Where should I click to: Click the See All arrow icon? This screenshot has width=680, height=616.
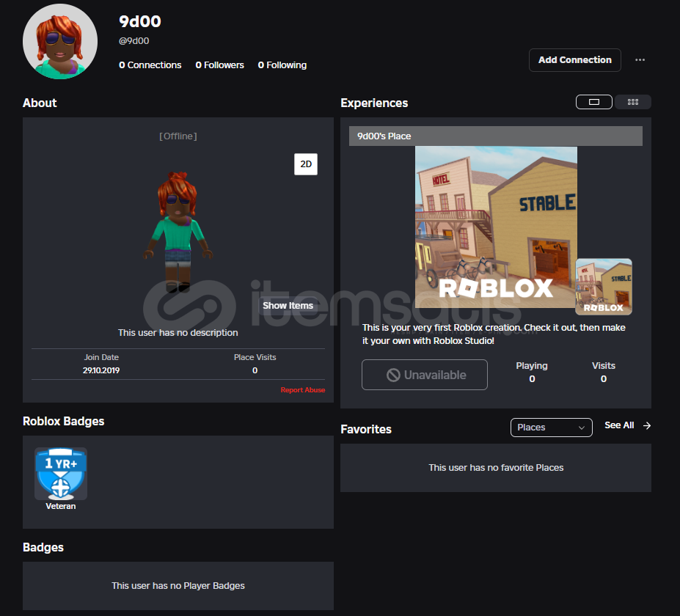646,425
